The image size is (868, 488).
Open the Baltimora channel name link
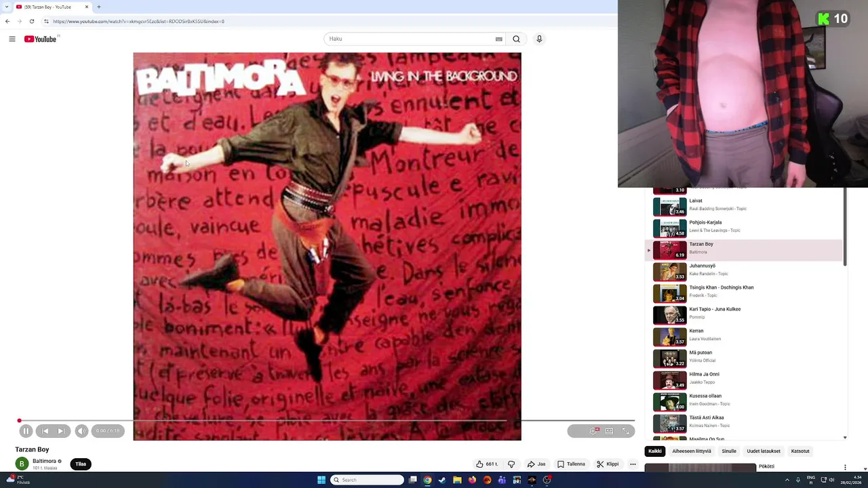pos(44,461)
